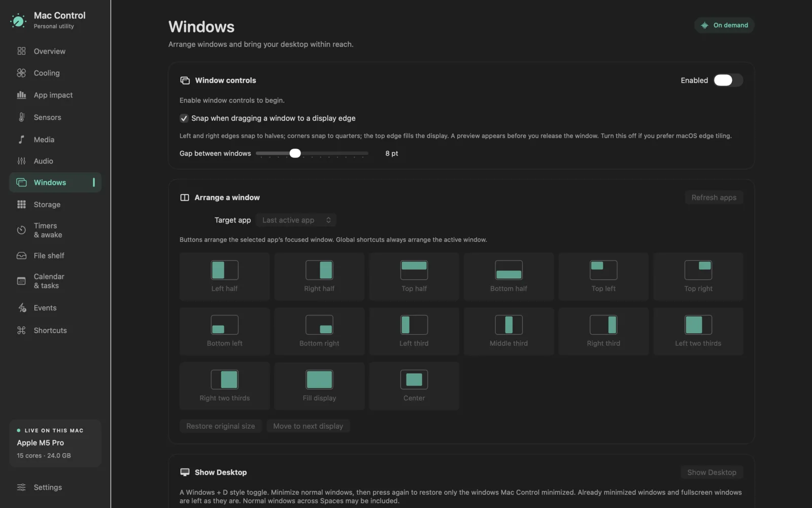Select the Right half layout tile

coord(319,276)
